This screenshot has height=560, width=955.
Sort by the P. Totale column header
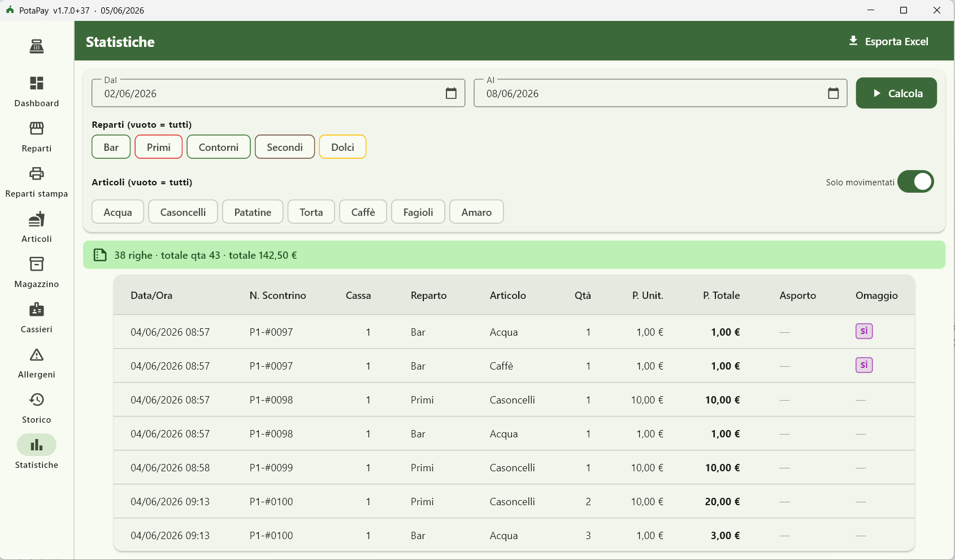coord(722,296)
